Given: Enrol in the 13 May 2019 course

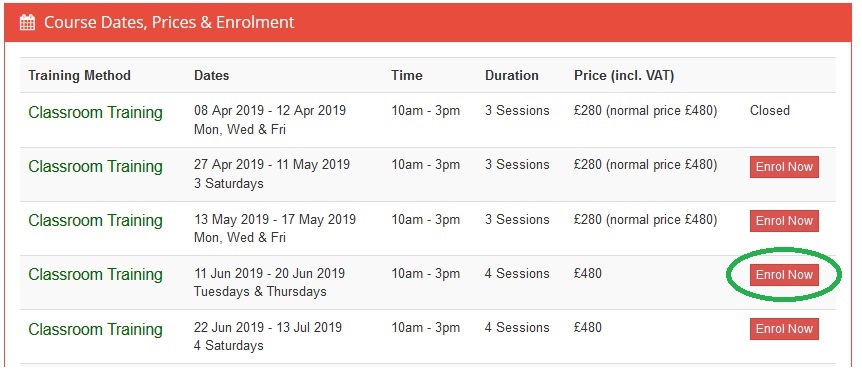Looking at the screenshot, I should [x=784, y=221].
